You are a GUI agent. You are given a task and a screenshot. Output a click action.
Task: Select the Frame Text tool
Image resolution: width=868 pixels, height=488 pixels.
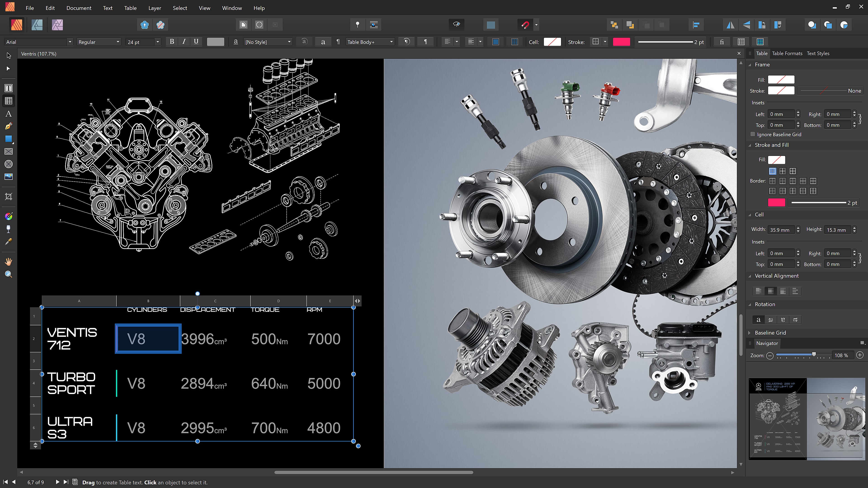click(x=8, y=88)
